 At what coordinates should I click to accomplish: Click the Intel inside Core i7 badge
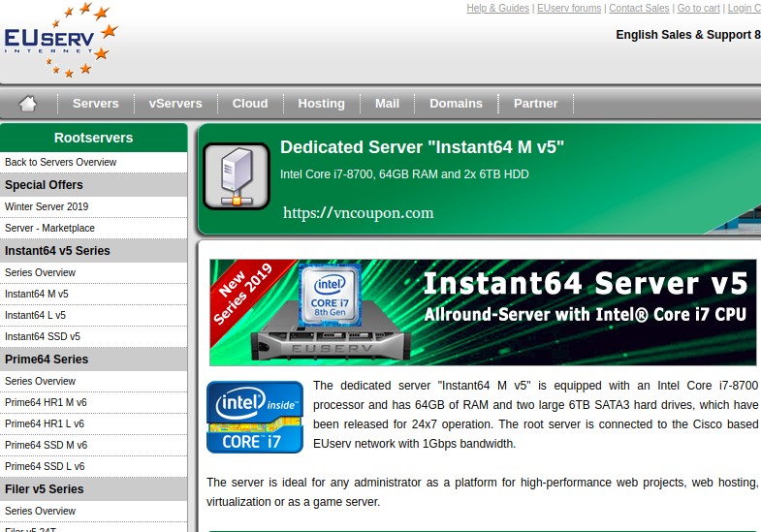pyautogui.click(x=255, y=417)
